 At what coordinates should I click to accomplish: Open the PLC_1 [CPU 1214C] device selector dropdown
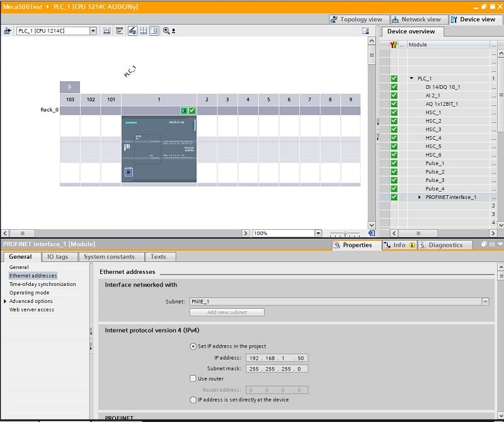pyautogui.click(x=93, y=31)
